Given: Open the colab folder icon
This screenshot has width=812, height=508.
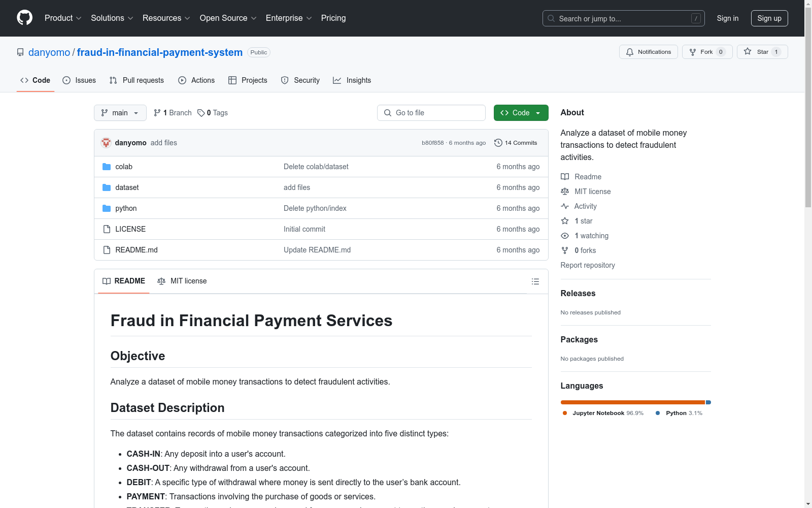Looking at the screenshot, I should tap(107, 167).
